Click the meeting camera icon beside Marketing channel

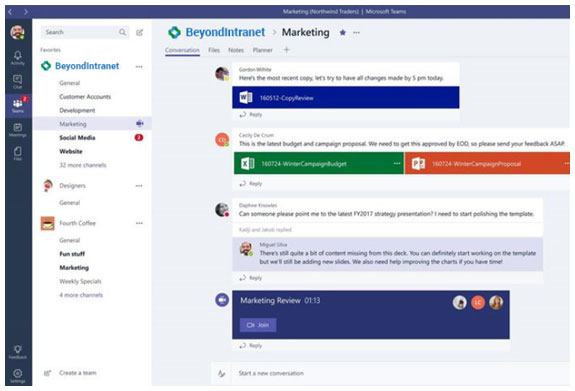point(140,124)
